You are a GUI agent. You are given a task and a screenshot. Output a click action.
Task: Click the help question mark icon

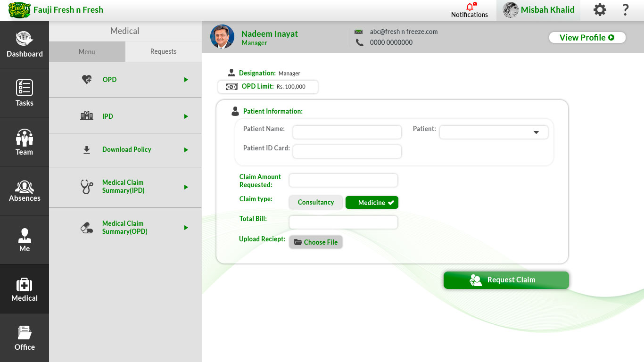tap(626, 10)
